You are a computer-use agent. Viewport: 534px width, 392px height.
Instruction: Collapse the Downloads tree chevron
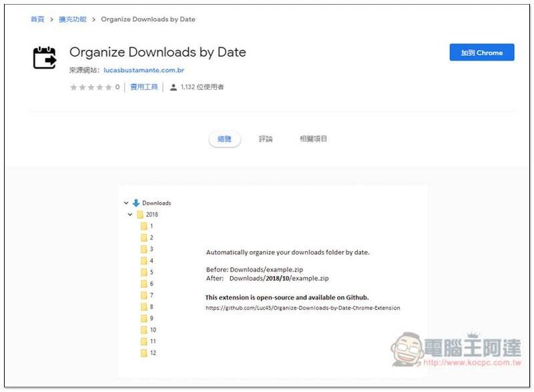(126, 203)
